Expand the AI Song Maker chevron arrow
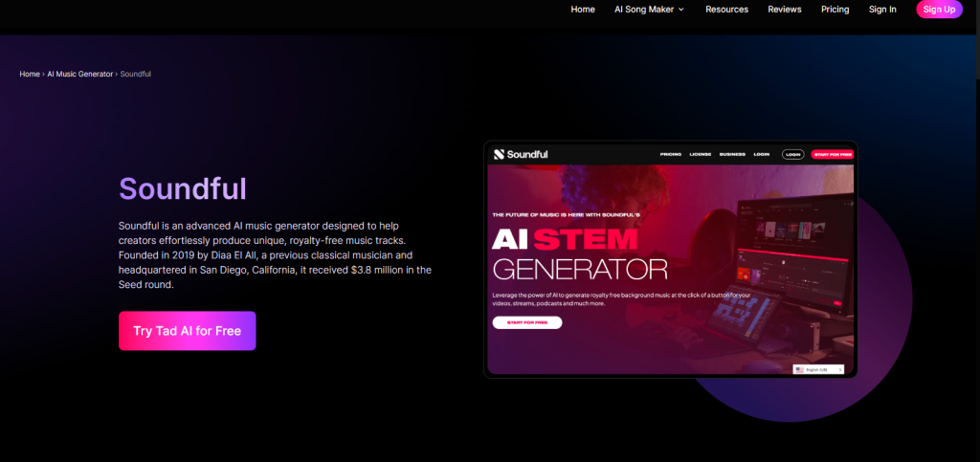Screen dimensions: 980x462 pos(681,10)
